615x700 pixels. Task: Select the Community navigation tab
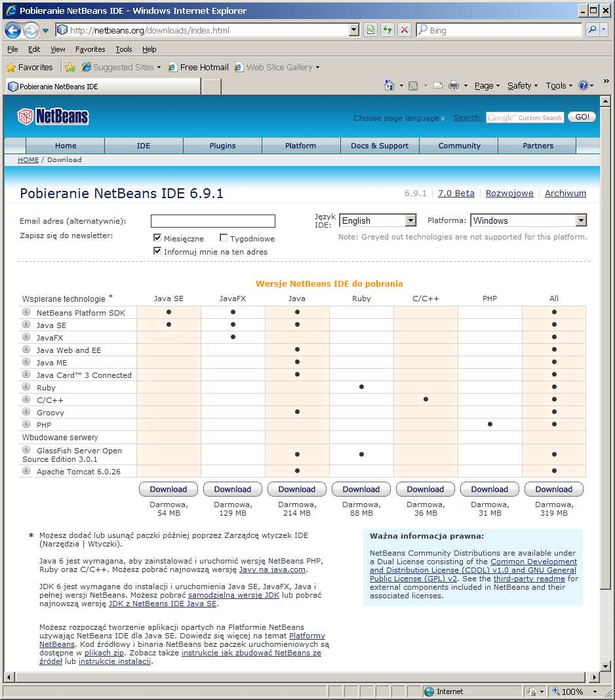coord(459,146)
